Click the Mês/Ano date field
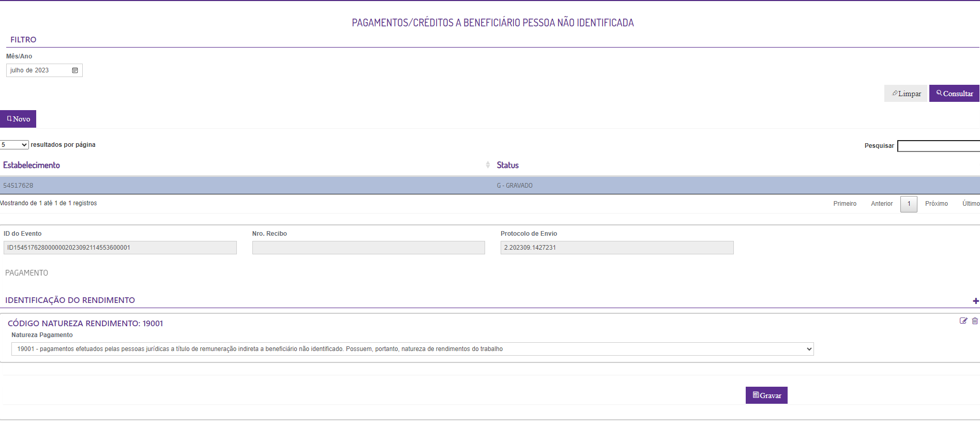The height and width of the screenshot is (426, 980). click(44, 70)
